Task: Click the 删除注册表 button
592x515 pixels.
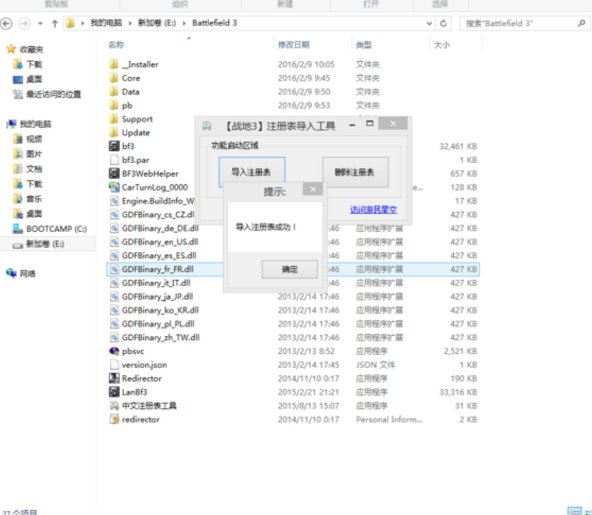Action: (355, 172)
